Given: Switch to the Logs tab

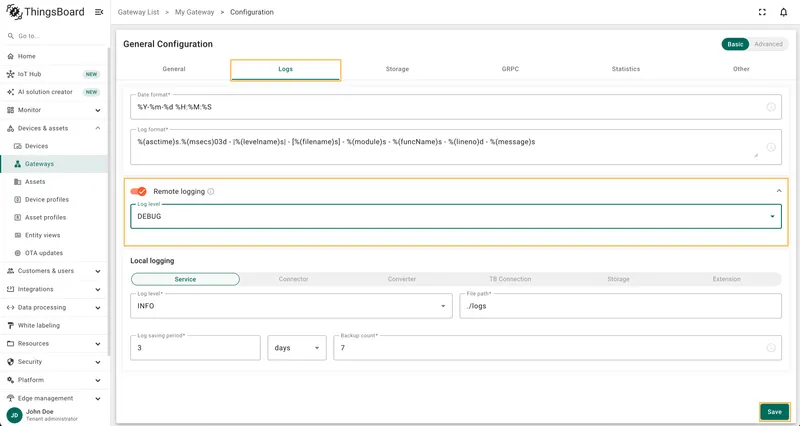Looking at the screenshot, I should tap(286, 69).
